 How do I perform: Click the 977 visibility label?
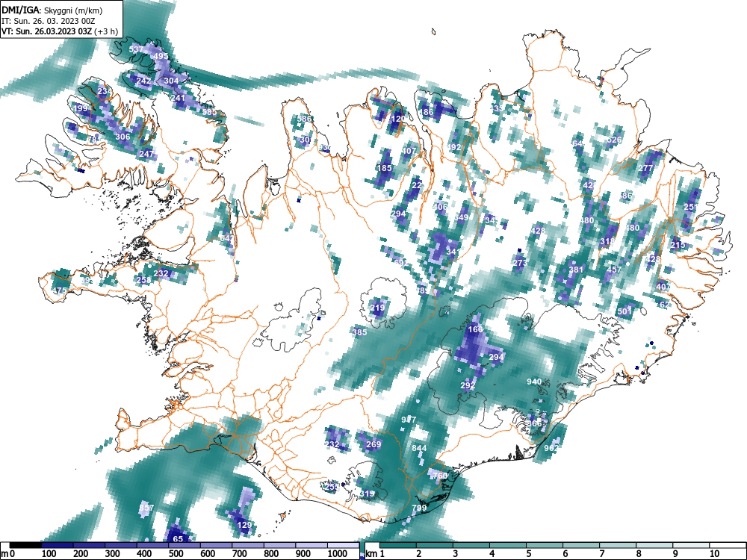(x=409, y=420)
